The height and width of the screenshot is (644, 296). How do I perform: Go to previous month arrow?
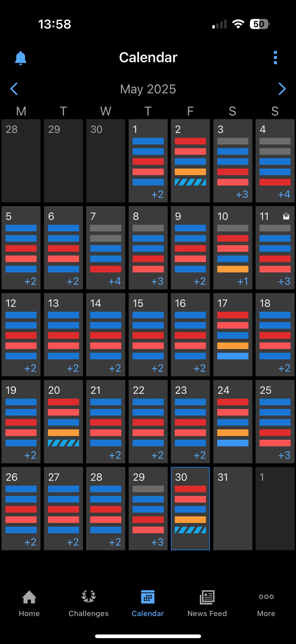pos(14,89)
